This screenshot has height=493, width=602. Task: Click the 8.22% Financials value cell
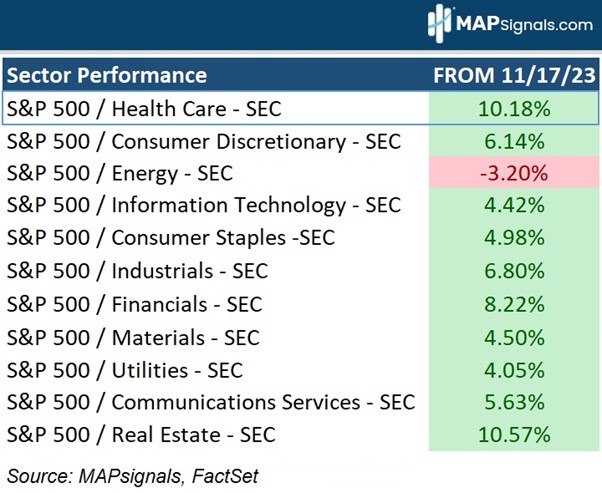[510, 304]
